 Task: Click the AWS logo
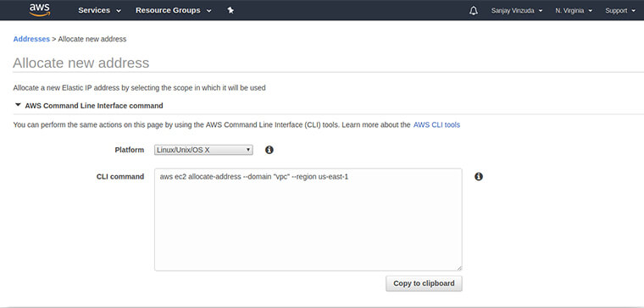click(x=40, y=10)
